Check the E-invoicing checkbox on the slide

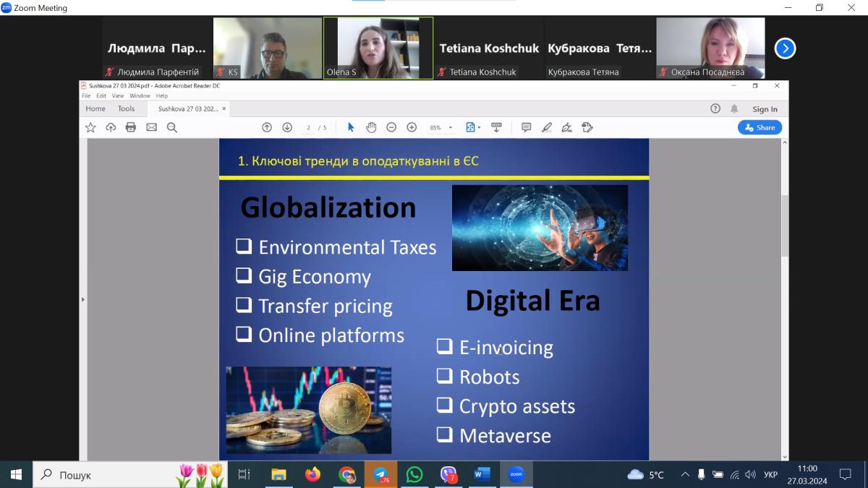444,346
